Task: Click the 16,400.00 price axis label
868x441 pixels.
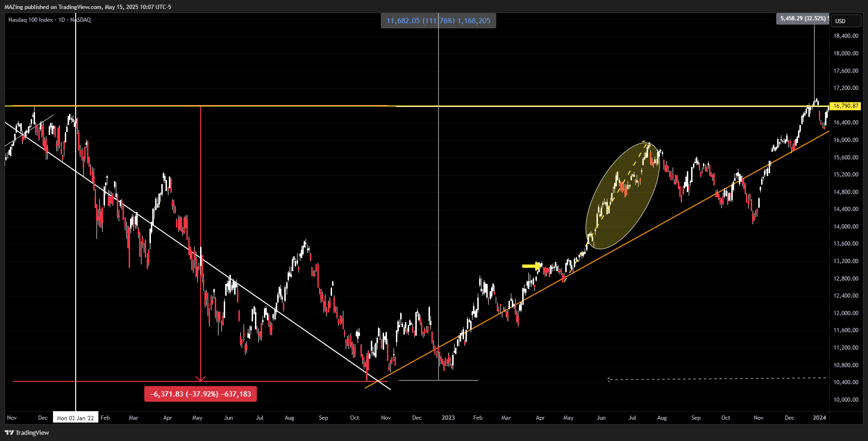Action: [846, 123]
